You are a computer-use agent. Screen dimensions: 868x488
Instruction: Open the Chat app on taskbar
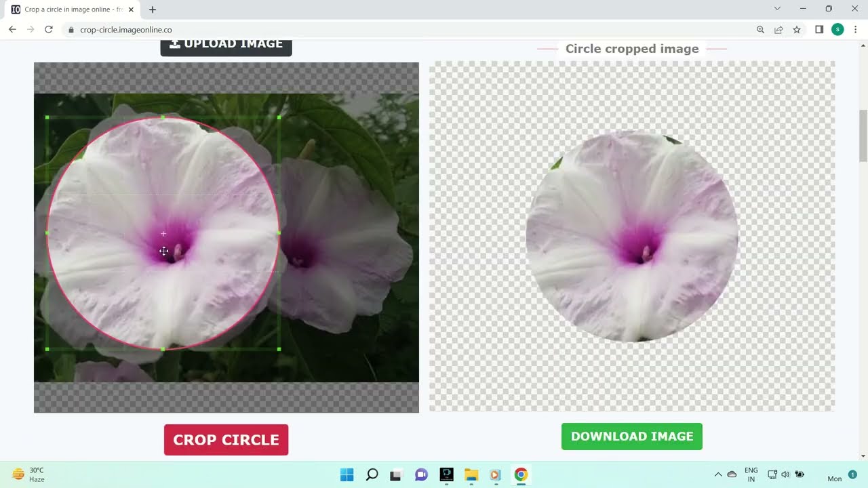421,474
